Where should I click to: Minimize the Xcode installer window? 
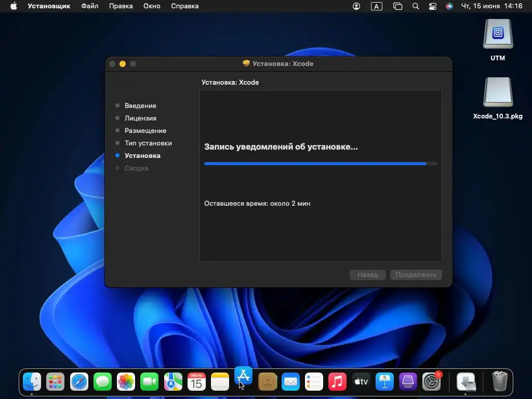point(123,64)
